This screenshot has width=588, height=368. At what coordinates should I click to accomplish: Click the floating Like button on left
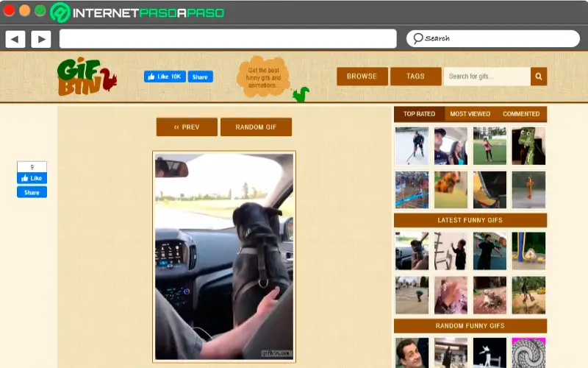(32, 178)
